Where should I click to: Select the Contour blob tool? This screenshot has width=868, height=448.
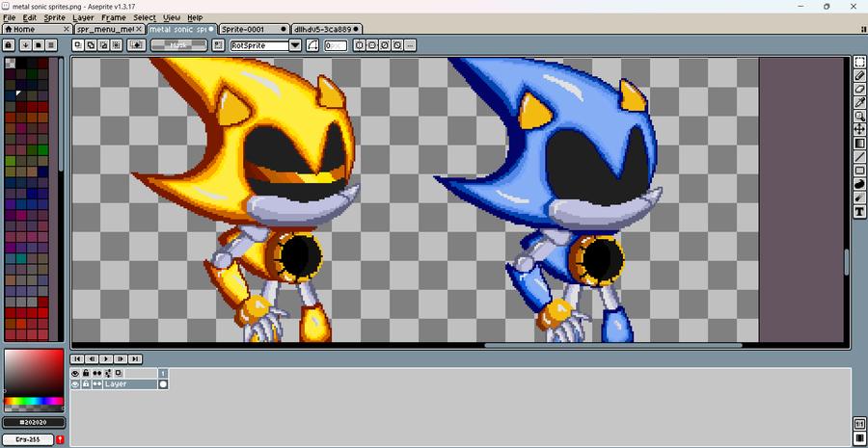[x=859, y=184]
